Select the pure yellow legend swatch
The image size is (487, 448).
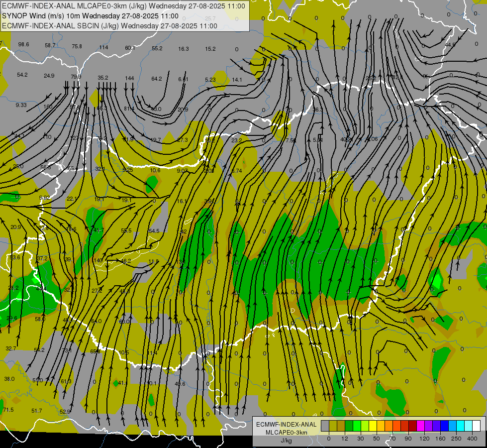click(x=373, y=426)
